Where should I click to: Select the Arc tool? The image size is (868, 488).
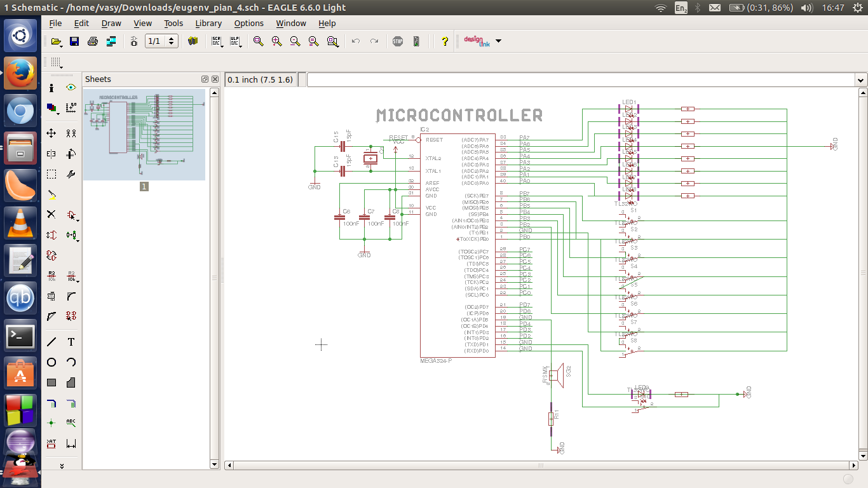[71, 362]
